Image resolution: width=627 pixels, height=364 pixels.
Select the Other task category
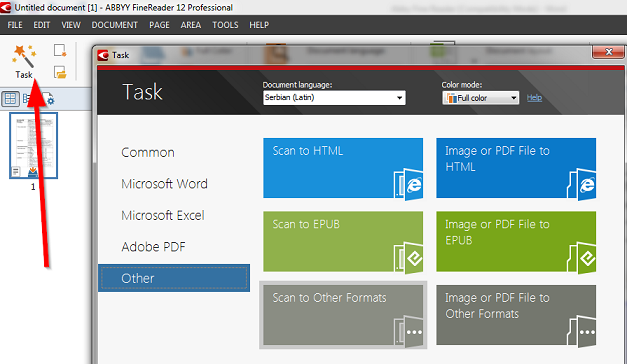[x=174, y=278]
